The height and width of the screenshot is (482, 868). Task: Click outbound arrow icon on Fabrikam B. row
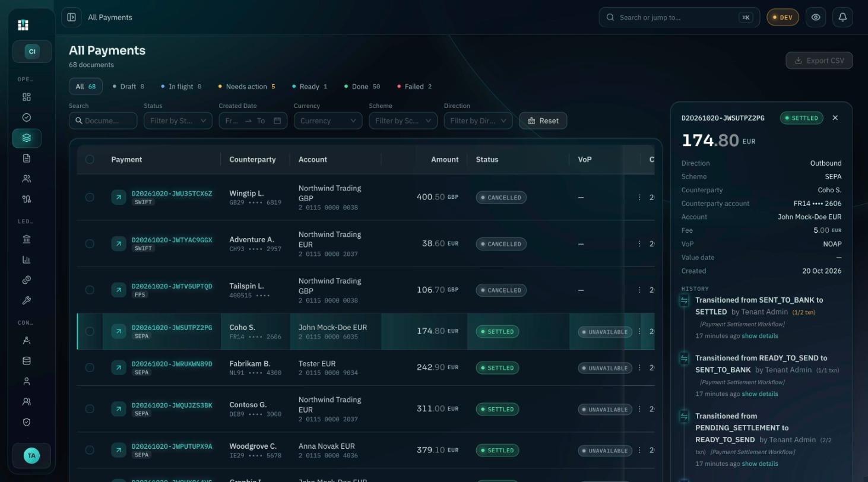click(119, 367)
